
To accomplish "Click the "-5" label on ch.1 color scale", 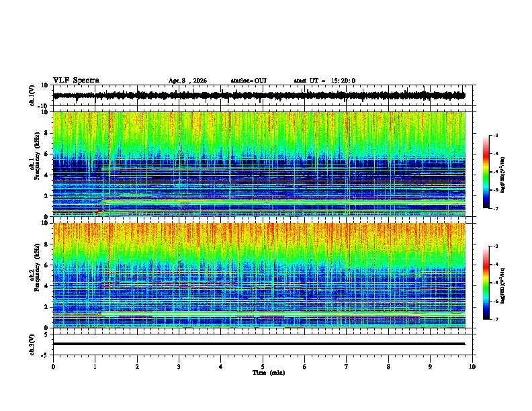I will [x=496, y=172].
